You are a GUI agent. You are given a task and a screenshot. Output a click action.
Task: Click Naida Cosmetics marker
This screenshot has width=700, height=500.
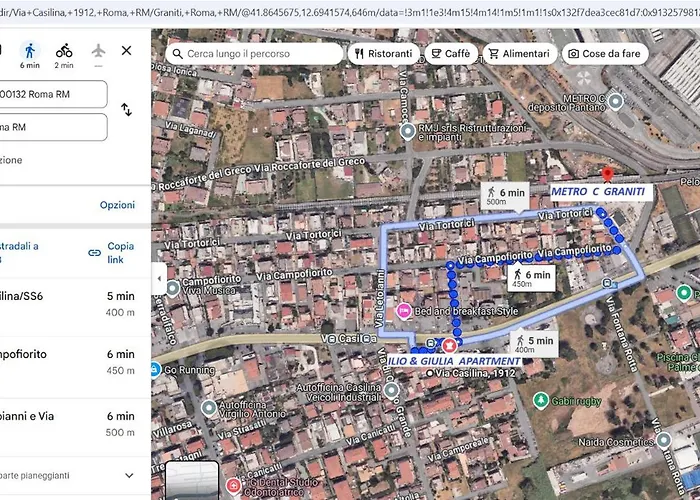tap(664, 441)
